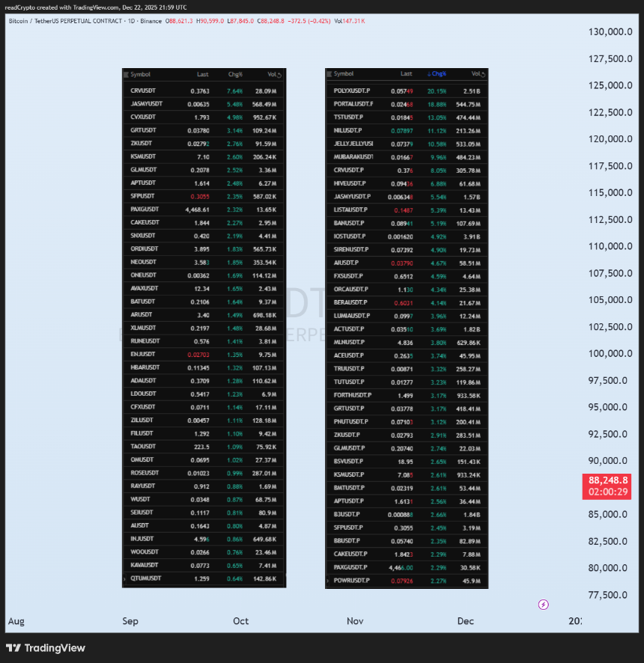The width and height of the screenshot is (644, 663).
Task: Click the purple lightning bolt event icon
Action: pyautogui.click(x=544, y=605)
